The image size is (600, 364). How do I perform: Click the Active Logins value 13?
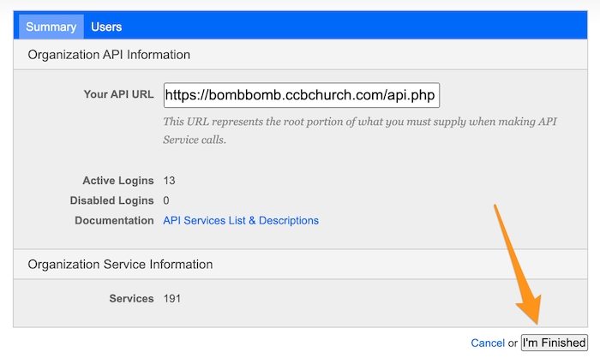tap(169, 181)
